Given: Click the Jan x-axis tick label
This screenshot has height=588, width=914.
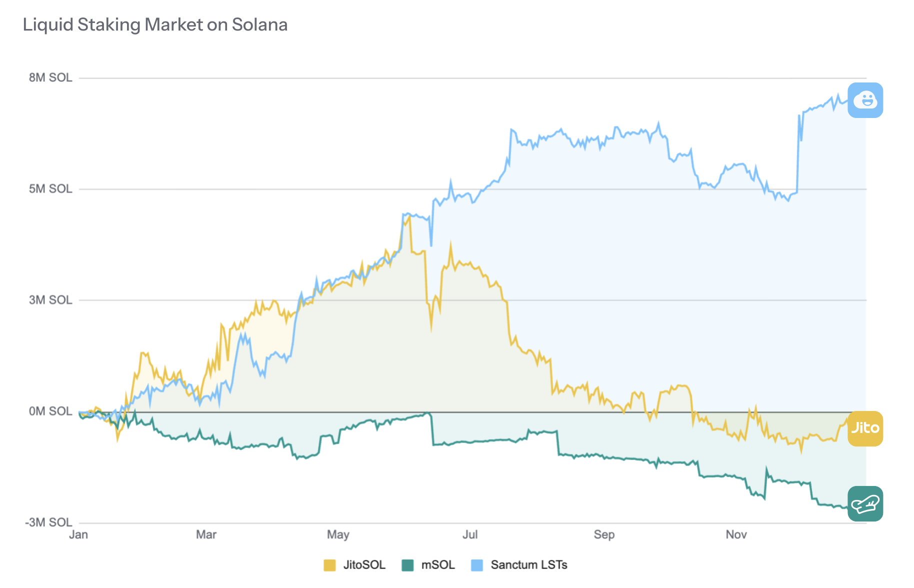Looking at the screenshot, I should tap(78, 534).
